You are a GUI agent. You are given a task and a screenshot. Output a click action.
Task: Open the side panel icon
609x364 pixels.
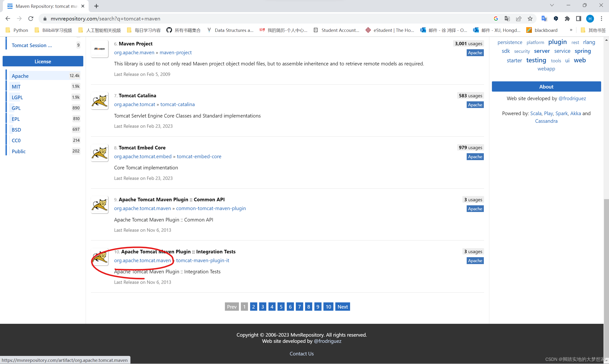click(x=579, y=19)
